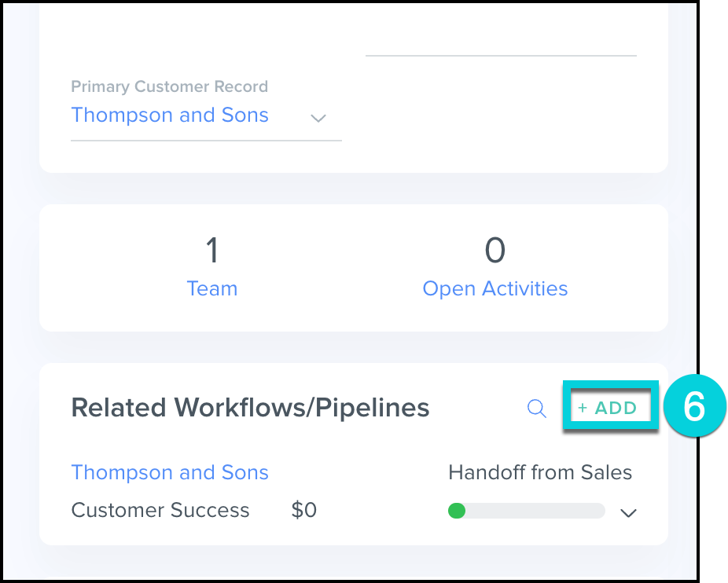Click the empty input field at top right

click(501, 39)
